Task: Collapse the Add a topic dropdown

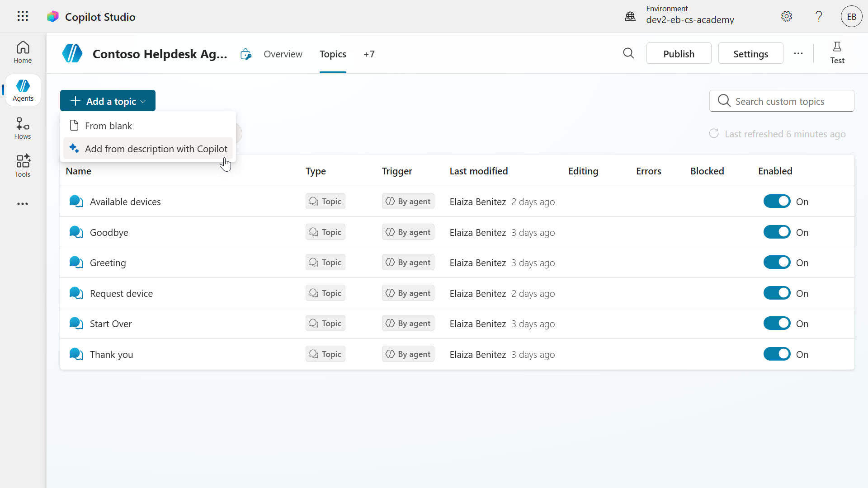Action: click(108, 101)
